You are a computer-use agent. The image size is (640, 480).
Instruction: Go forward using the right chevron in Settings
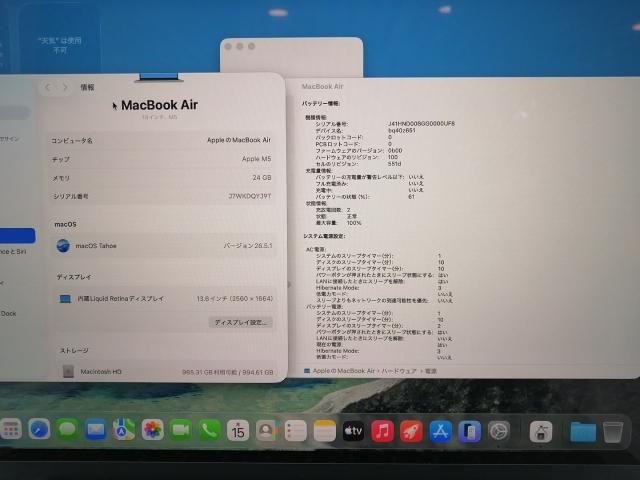[65, 87]
